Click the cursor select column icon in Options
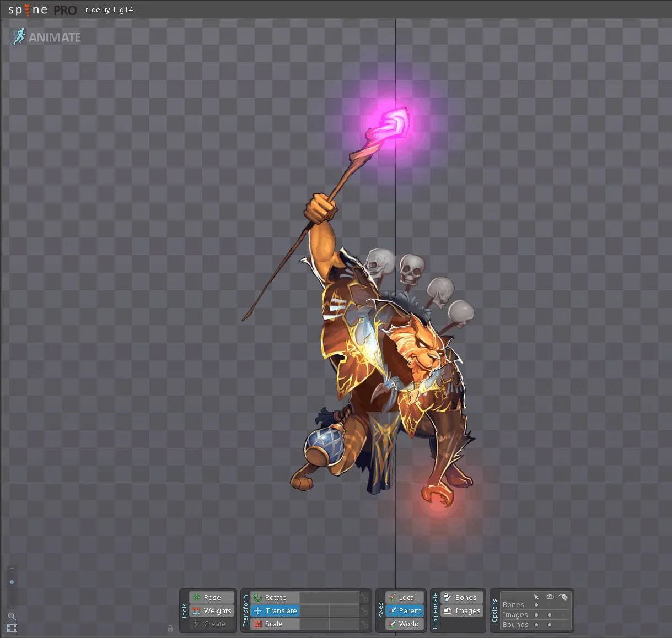 click(x=536, y=597)
